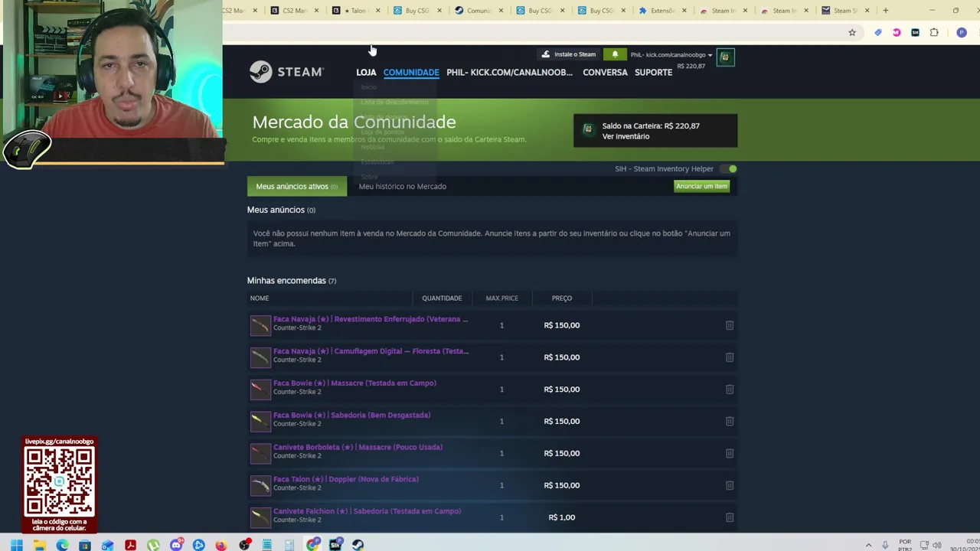Click the Faca Talon Doppler item thumbnail
The height and width of the screenshot is (551, 980).
coord(260,485)
